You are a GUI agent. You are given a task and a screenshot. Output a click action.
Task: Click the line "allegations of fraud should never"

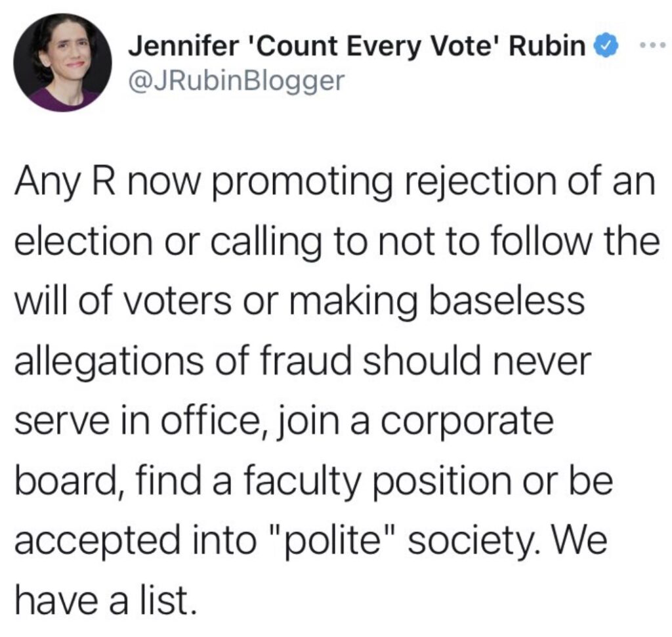303,362
